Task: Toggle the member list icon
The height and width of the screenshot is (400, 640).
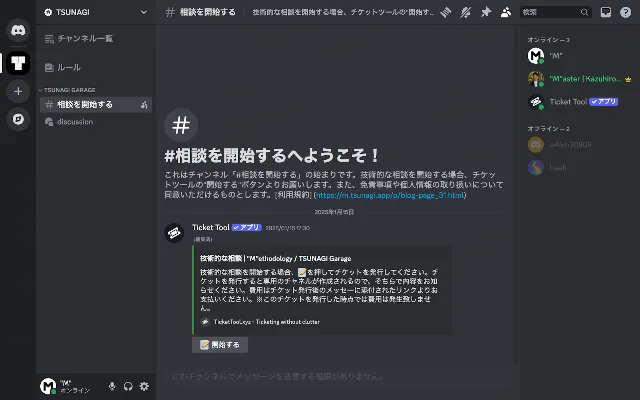Action: click(x=506, y=12)
